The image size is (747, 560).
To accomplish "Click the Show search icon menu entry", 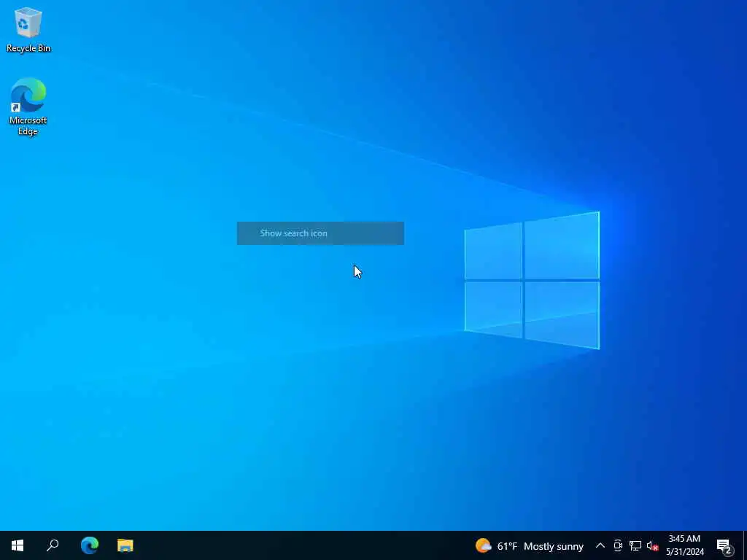I will point(320,233).
